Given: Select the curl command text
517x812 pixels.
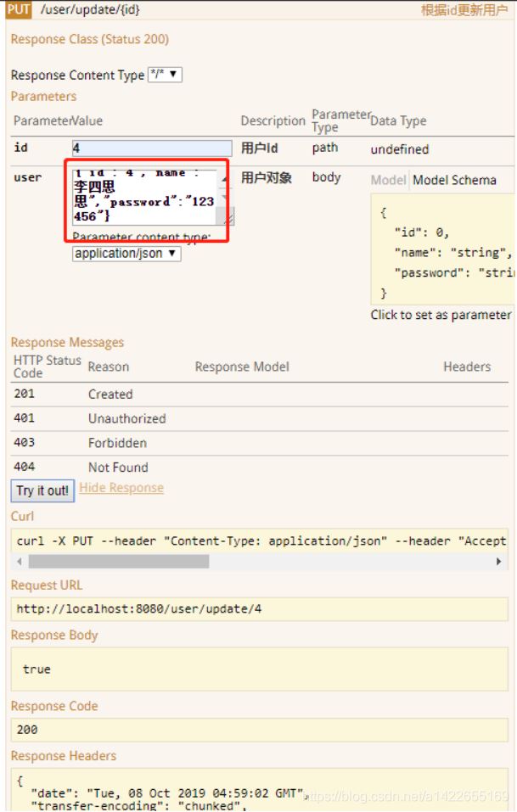Looking at the screenshot, I should 261,540.
